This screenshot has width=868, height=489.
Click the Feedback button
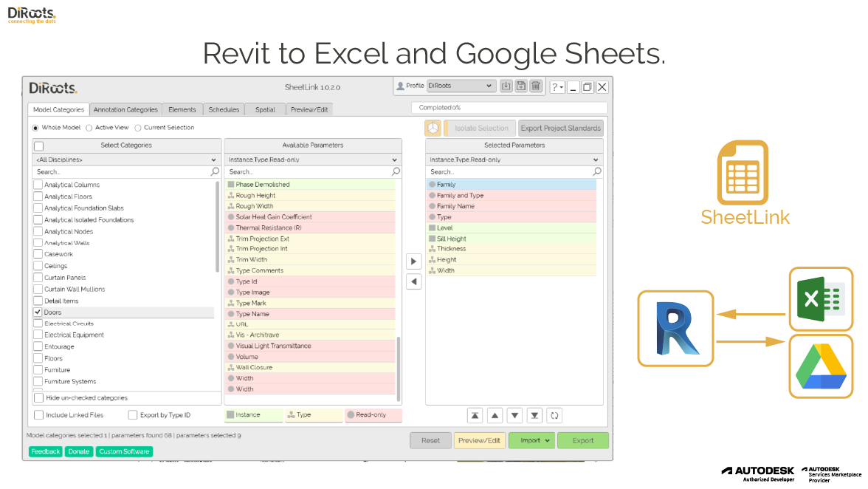pos(46,452)
